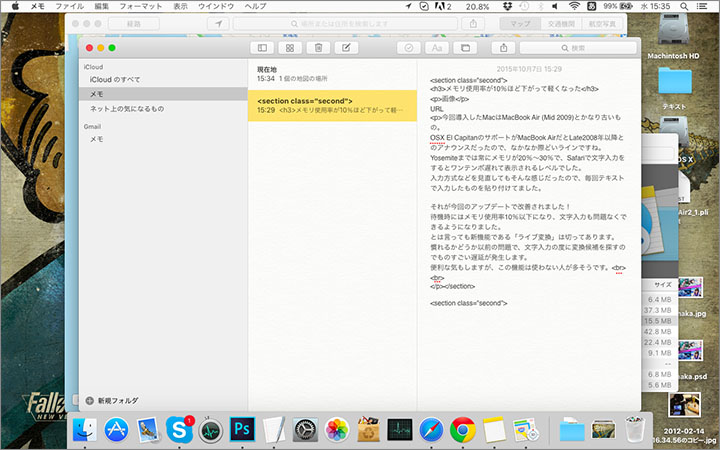Click サイズ column header in Finder window

(663, 285)
